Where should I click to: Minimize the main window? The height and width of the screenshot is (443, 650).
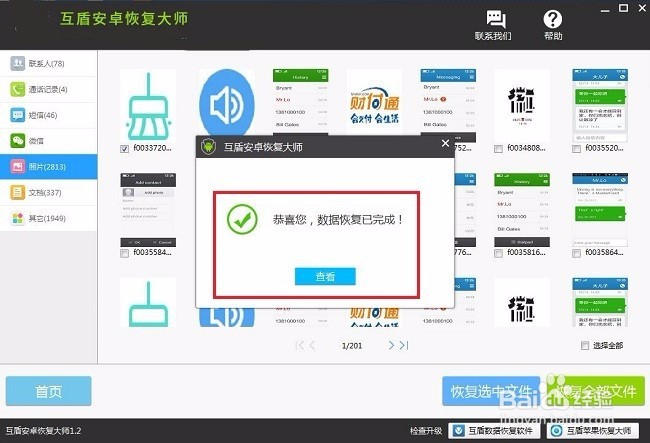coord(605,9)
